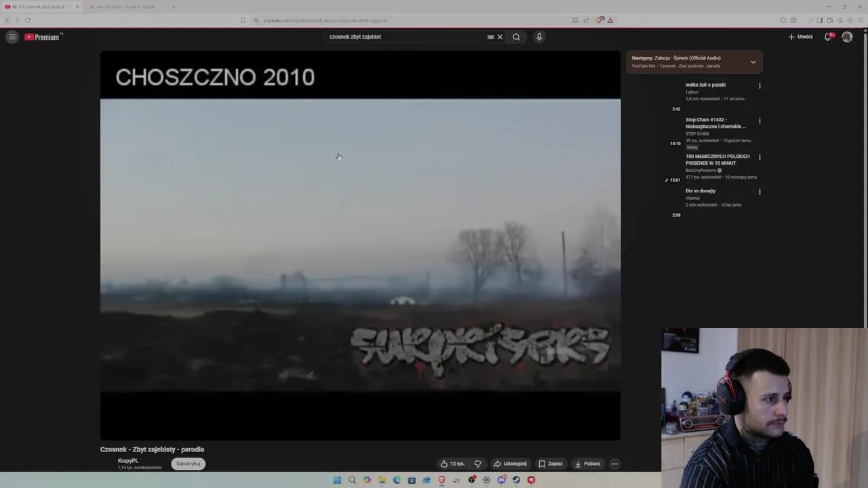Dislike the video with thumbs down
This screenshot has width=868, height=488.
(x=478, y=464)
